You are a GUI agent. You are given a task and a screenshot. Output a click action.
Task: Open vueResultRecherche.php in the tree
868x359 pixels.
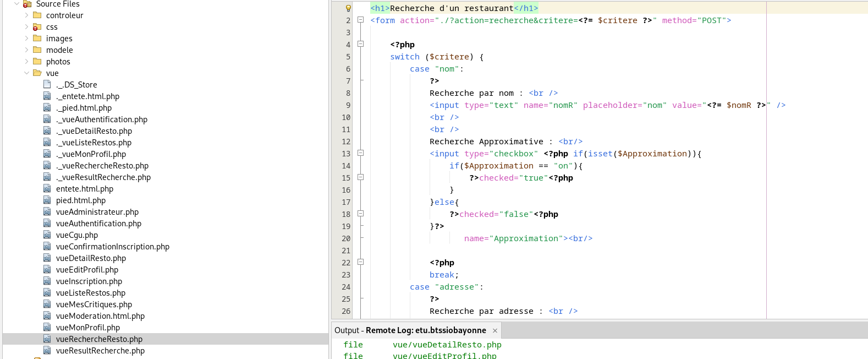(100, 351)
